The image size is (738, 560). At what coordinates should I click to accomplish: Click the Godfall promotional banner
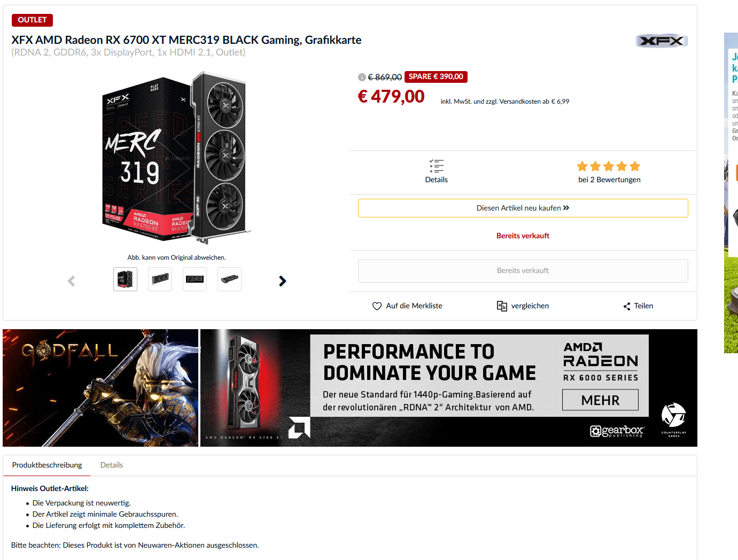point(100,388)
